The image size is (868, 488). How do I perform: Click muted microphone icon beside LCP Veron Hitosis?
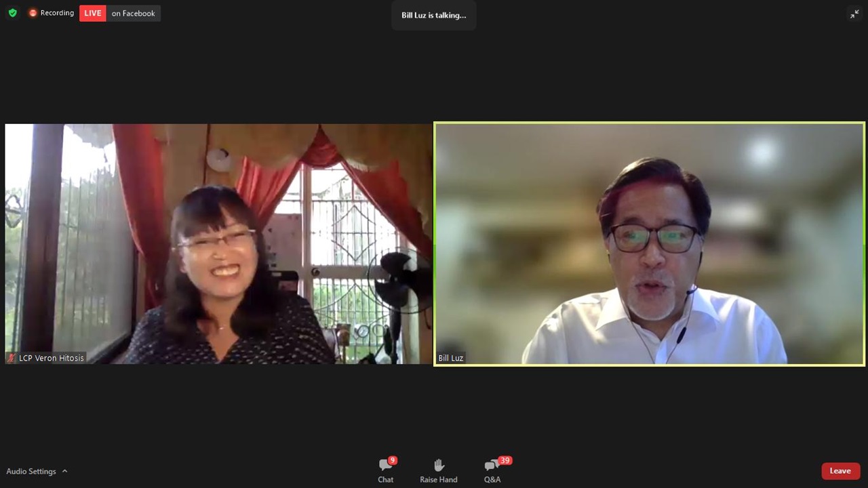[12, 358]
